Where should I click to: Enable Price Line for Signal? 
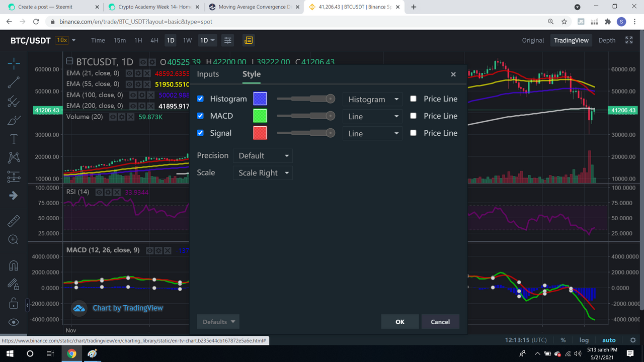[414, 133]
